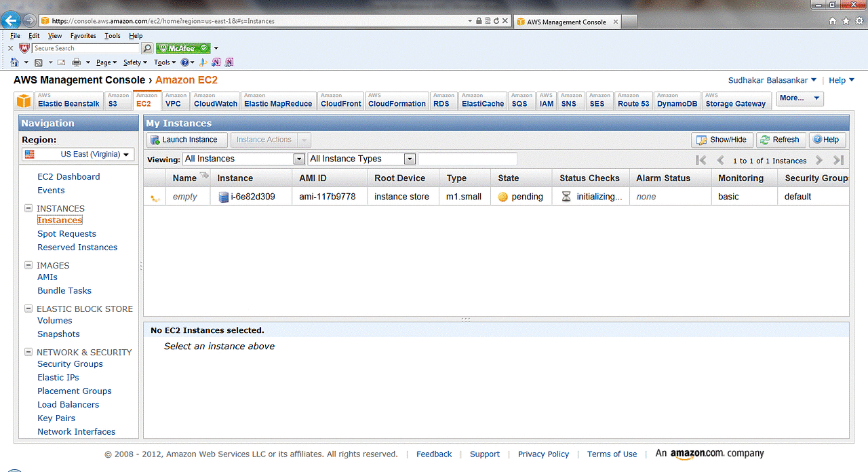
Task: Open the File menu
Action: pyautogui.click(x=15, y=36)
